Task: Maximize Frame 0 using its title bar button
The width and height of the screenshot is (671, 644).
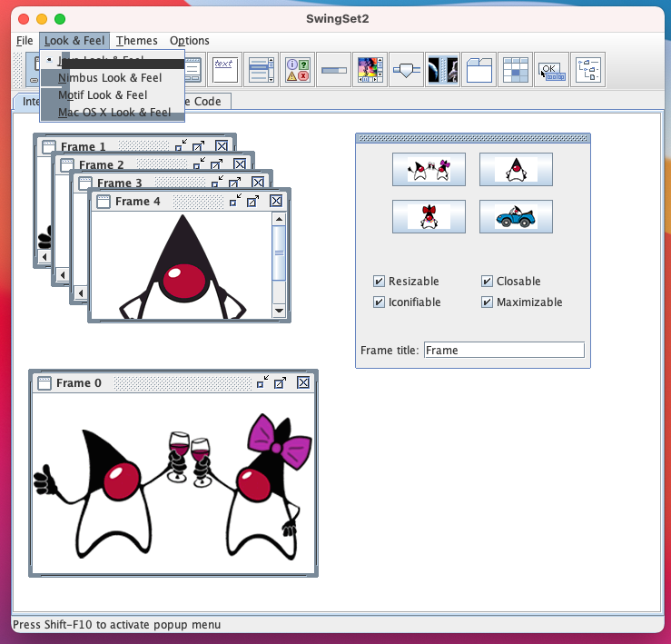Action: click(281, 383)
